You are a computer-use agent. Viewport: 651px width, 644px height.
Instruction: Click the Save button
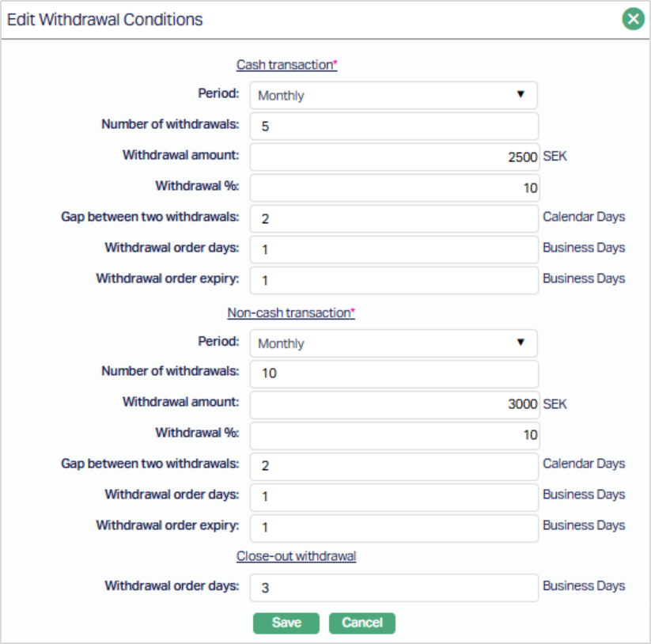(286, 623)
